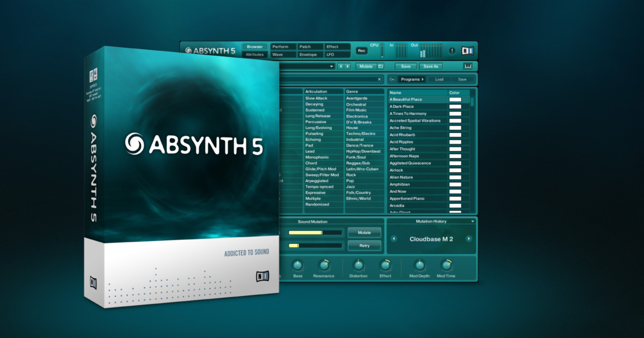Click the loop icon beside top Mutate button
644x338 pixels.
click(380, 66)
